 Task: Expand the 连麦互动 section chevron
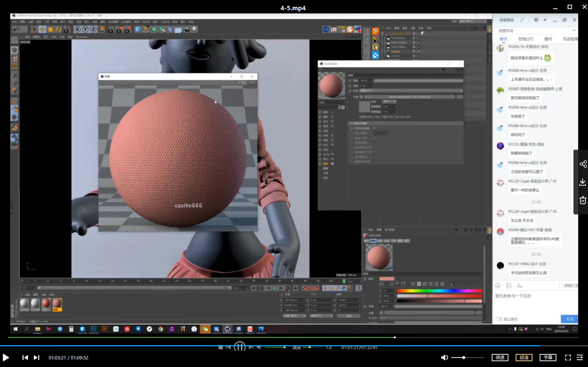pos(574,31)
